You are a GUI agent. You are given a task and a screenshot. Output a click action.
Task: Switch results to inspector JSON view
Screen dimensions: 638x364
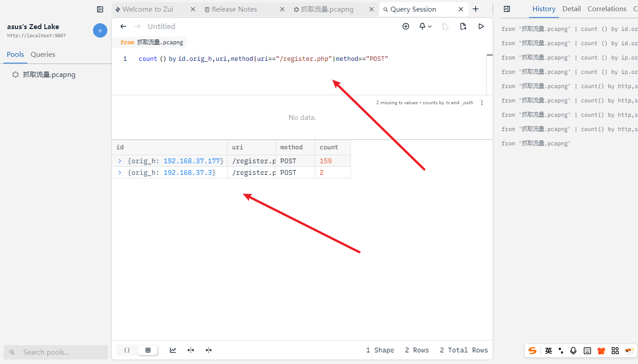tap(127, 350)
